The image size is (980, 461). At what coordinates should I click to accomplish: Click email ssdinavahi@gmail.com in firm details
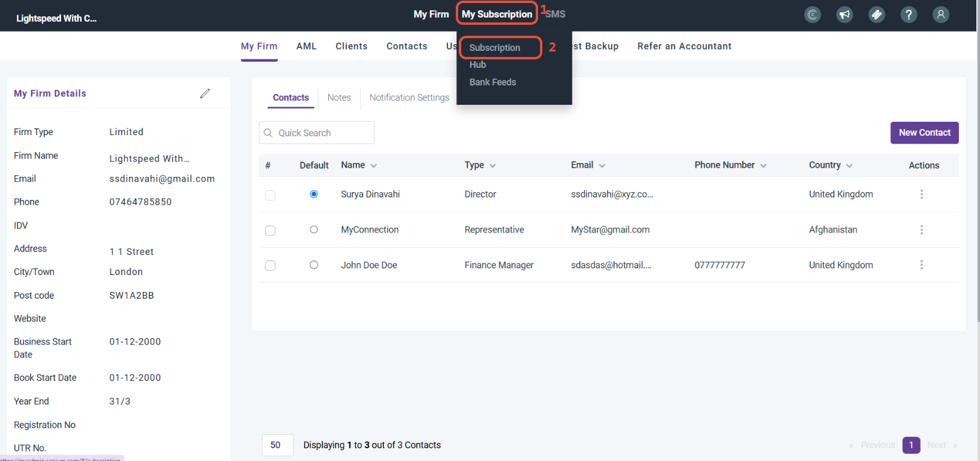coord(162,179)
